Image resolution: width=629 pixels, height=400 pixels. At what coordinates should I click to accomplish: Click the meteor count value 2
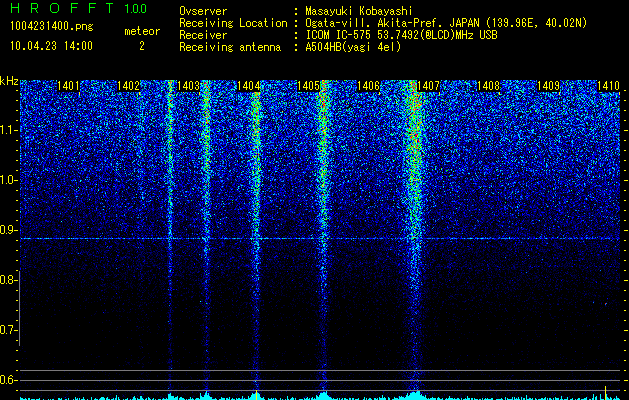[x=142, y=47]
